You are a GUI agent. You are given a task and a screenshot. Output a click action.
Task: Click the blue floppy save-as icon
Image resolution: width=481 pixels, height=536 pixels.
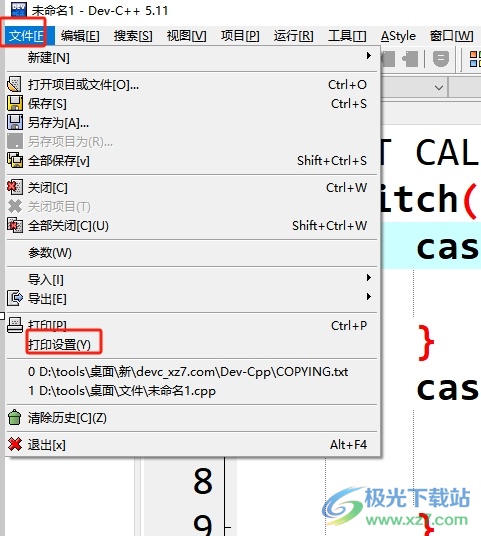15,122
